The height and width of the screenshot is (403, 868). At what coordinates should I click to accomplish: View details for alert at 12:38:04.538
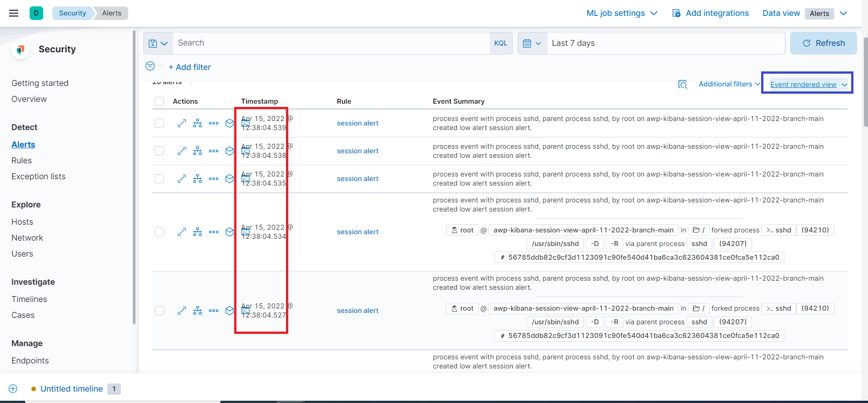click(x=182, y=151)
